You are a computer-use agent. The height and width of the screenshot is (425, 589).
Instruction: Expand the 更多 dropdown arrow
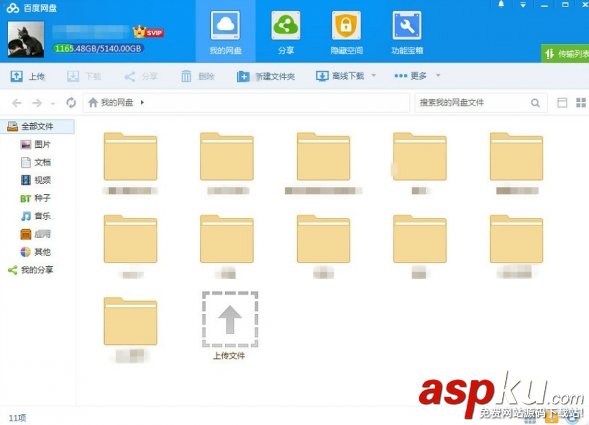coord(438,75)
